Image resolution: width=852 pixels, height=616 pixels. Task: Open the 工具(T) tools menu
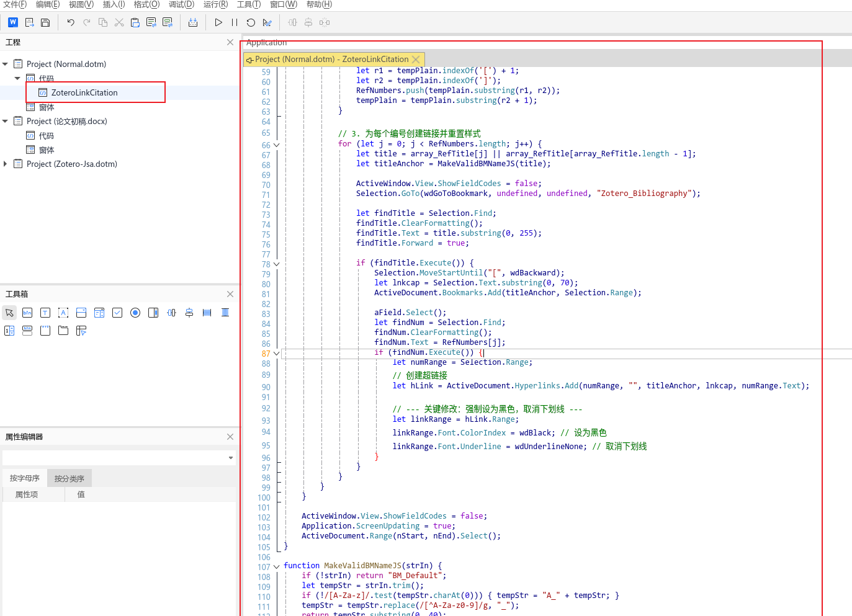tap(248, 4)
